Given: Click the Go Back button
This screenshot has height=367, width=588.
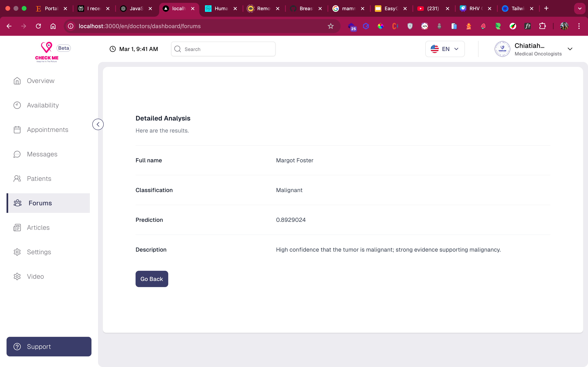Looking at the screenshot, I should [152, 279].
